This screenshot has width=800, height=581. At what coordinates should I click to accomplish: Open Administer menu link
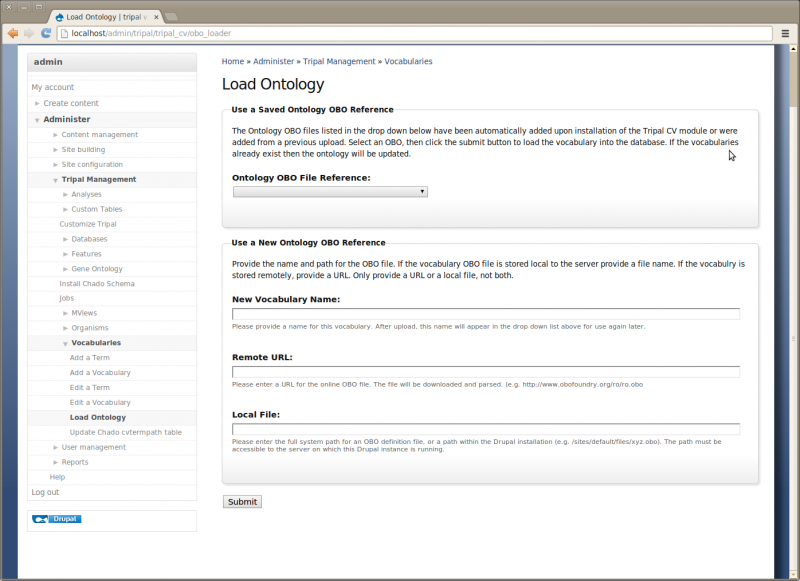coord(67,119)
